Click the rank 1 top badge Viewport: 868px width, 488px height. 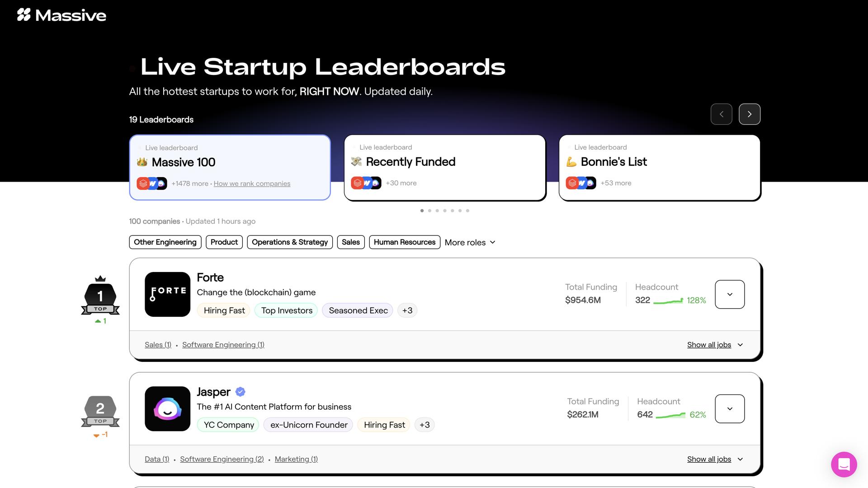pos(100,297)
